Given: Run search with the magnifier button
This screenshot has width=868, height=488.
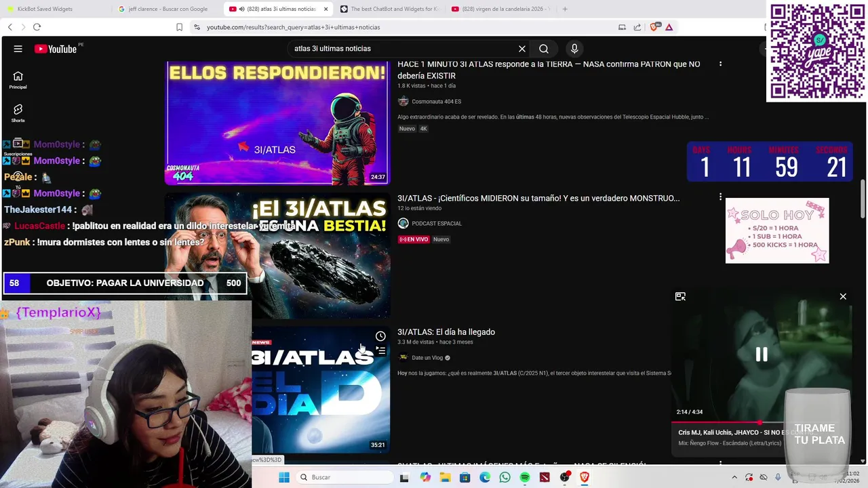Looking at the screenshot, I should click(544, 49).
